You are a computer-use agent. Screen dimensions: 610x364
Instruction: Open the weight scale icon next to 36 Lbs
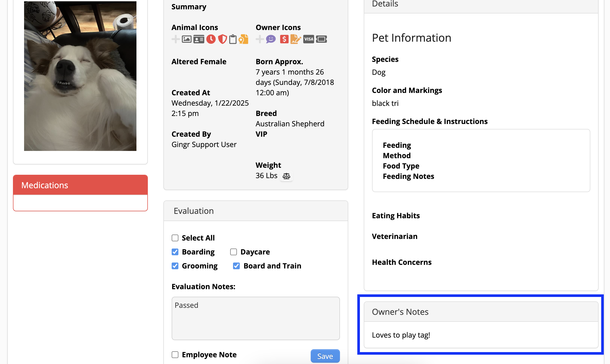[286, 176]
